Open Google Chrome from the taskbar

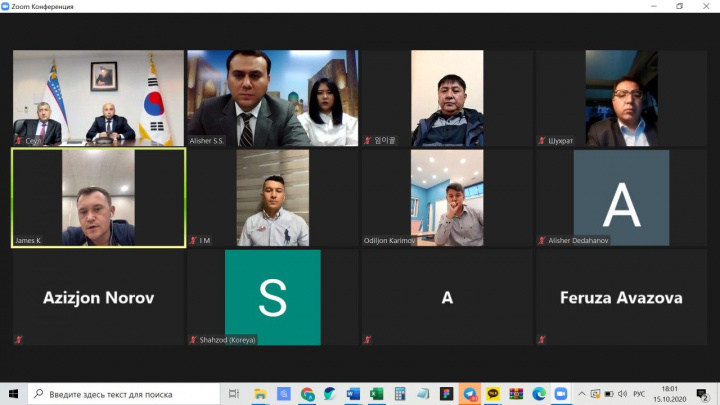[306, 394]
